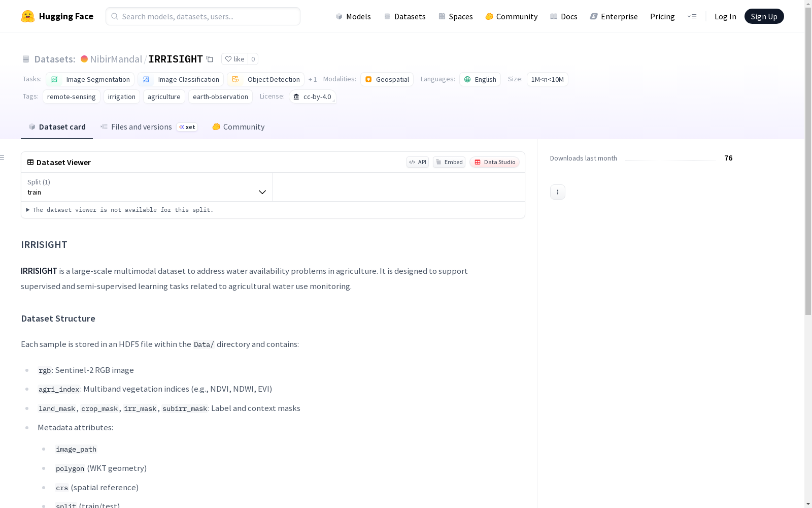The height and width of the screenshot is (508, 812).
Task: Click the sidebar table-of-contents icon at left edge
Action: 3,157
